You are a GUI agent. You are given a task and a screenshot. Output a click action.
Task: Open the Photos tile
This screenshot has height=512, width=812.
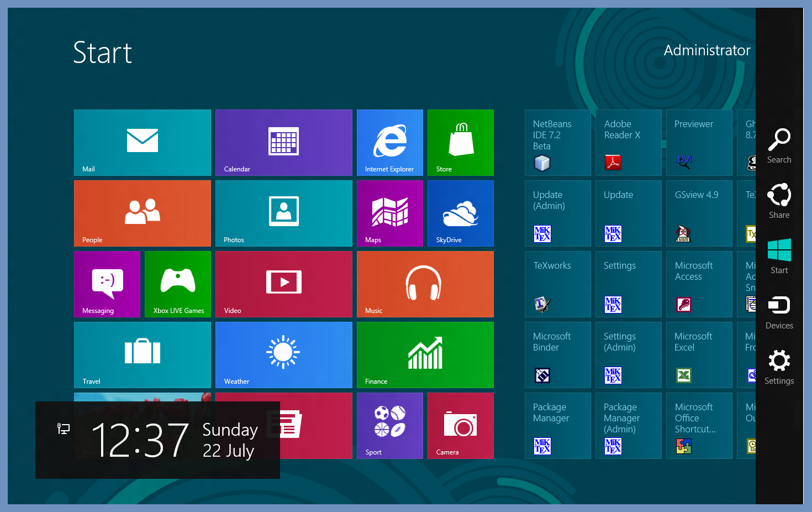click(284, 213)
